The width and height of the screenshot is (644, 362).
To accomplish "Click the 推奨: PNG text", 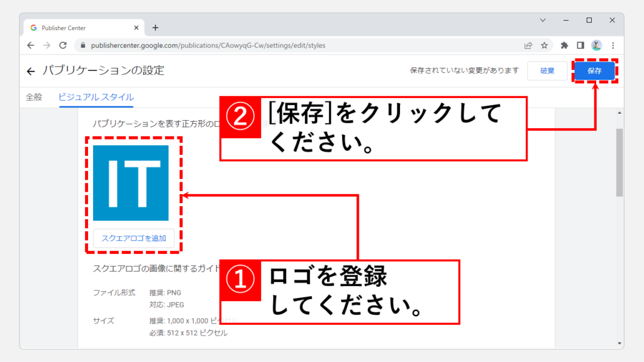I will pos(165,293).
